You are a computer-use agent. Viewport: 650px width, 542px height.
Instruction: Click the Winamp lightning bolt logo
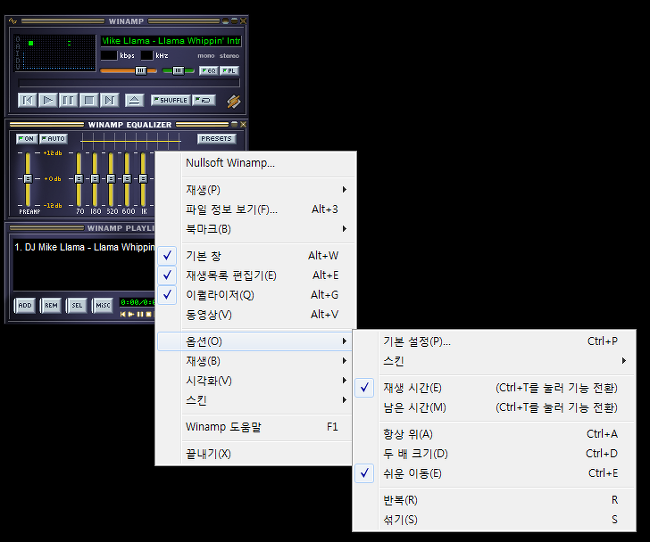tap(233, 101)
